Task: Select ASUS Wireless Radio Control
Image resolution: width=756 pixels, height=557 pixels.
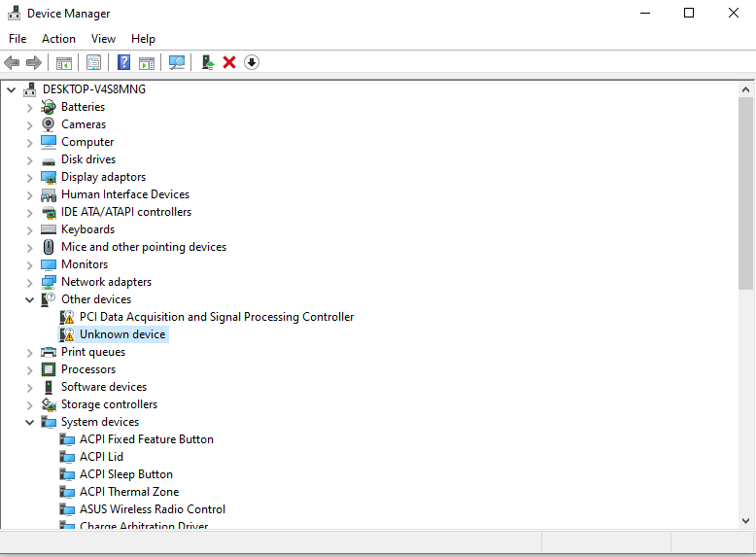Action: tap(153, 509)
